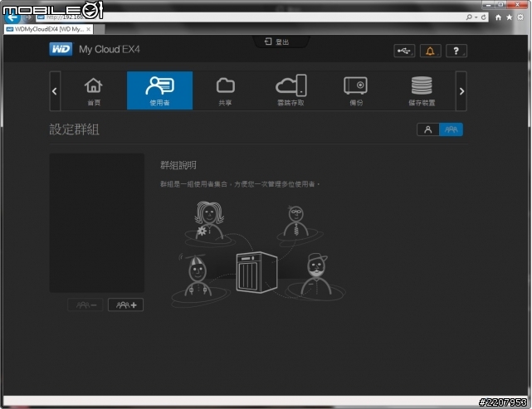Open the Backups (備份) section
This screenshot has height=409, width=532.
pyautogui.click(x=356, y=91)
